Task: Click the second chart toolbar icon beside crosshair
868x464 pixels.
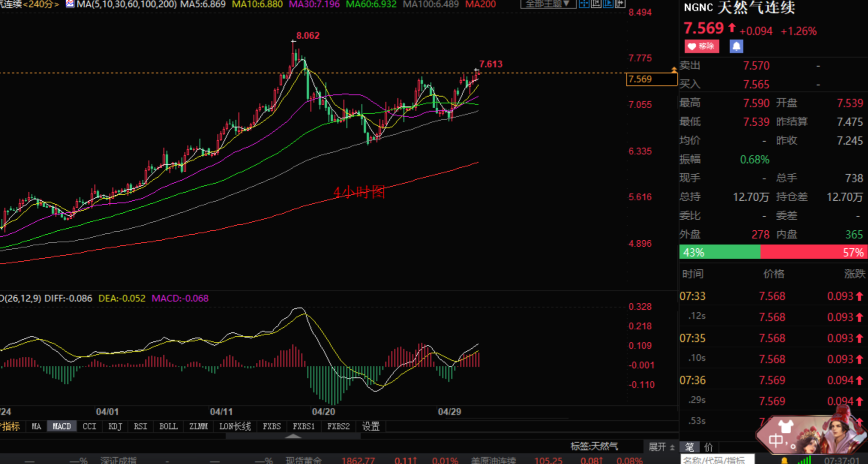Action: point(596,4)
